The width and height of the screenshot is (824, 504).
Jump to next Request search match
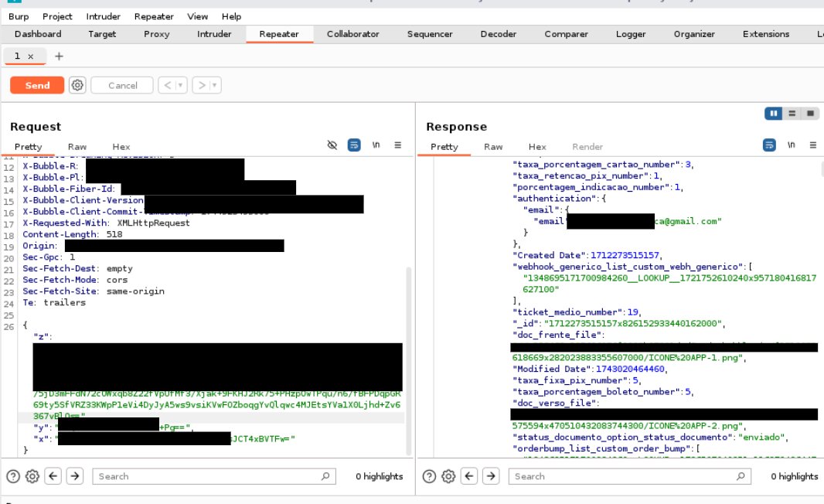tap(75, 476)
